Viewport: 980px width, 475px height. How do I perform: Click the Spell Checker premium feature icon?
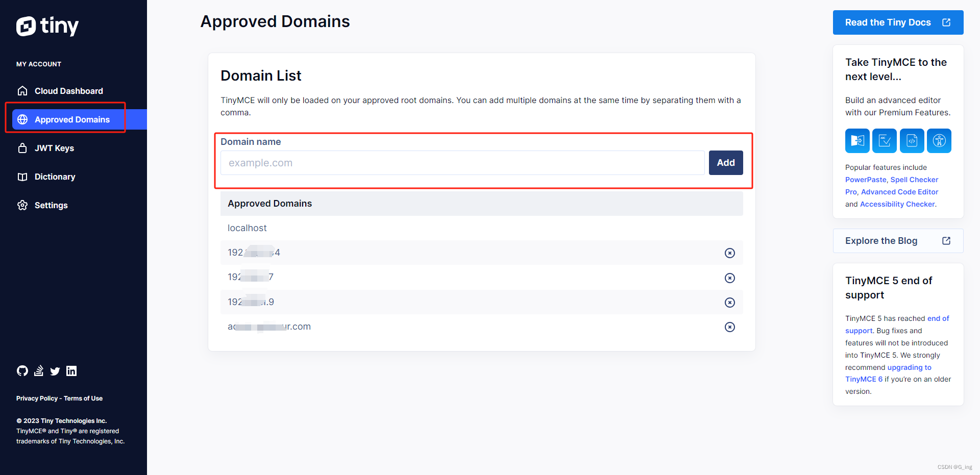(885, 141)
